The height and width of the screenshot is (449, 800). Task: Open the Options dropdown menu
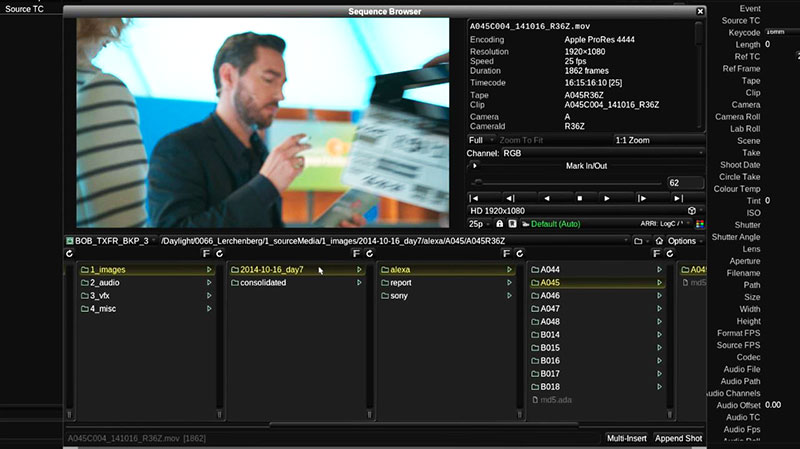click(685, 241)
